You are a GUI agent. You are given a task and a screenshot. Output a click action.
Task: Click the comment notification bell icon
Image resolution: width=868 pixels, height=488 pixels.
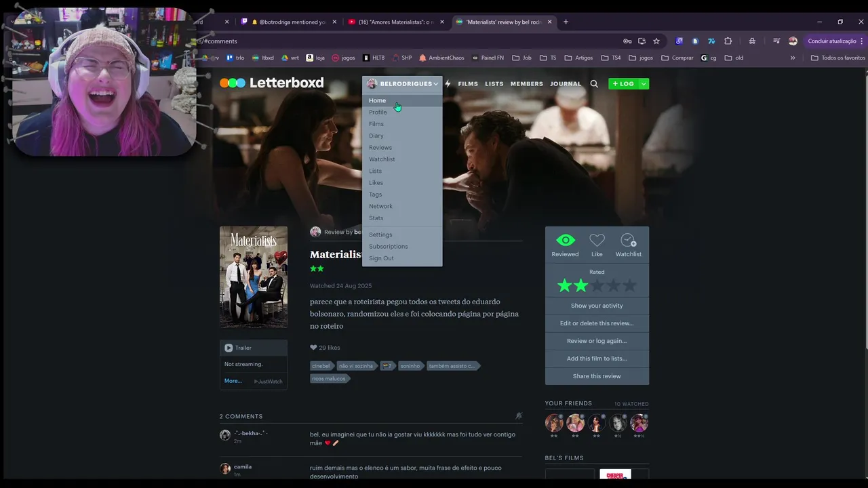[519, 416]
